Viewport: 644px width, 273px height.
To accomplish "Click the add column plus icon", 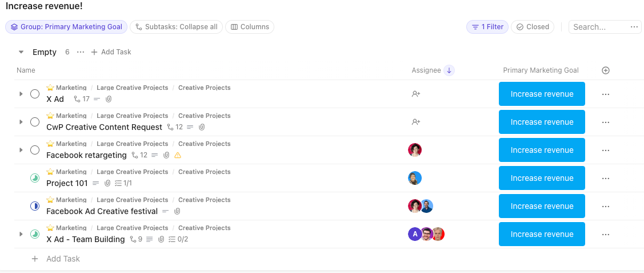I will 605,70.
